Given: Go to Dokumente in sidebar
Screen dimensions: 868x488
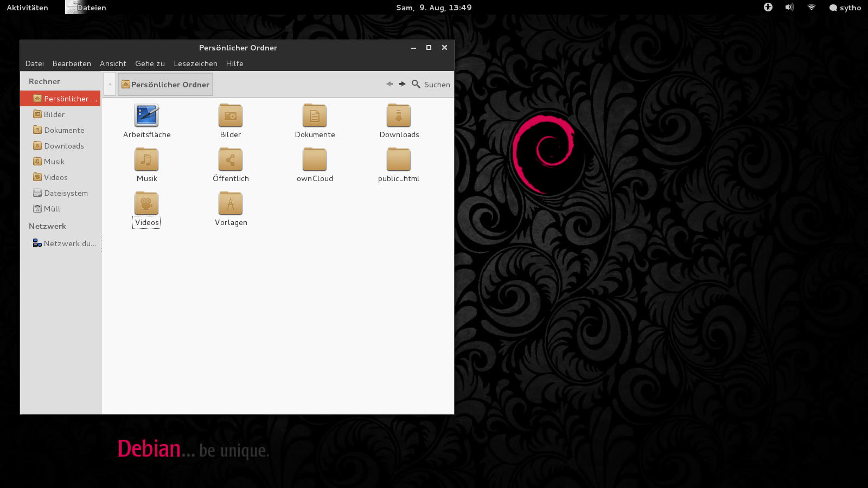Looking at the screenshot, I should pyautogui.click(x=60, y=130).
